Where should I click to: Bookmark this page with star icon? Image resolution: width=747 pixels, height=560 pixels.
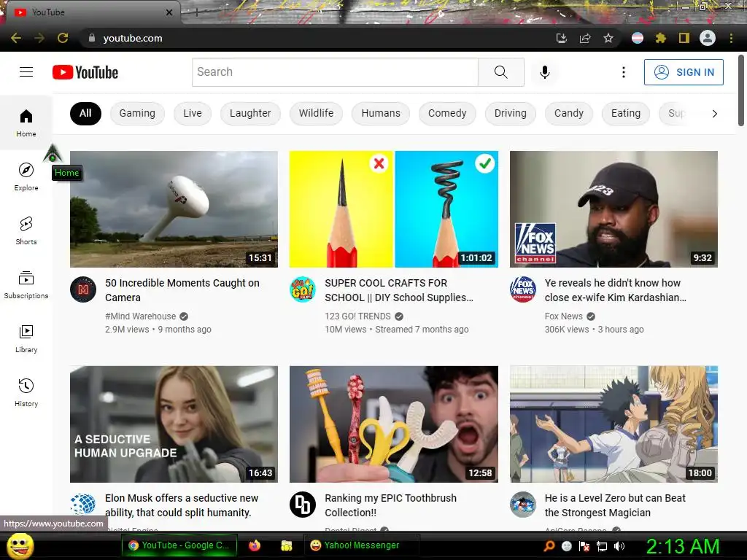pos(608,38)
